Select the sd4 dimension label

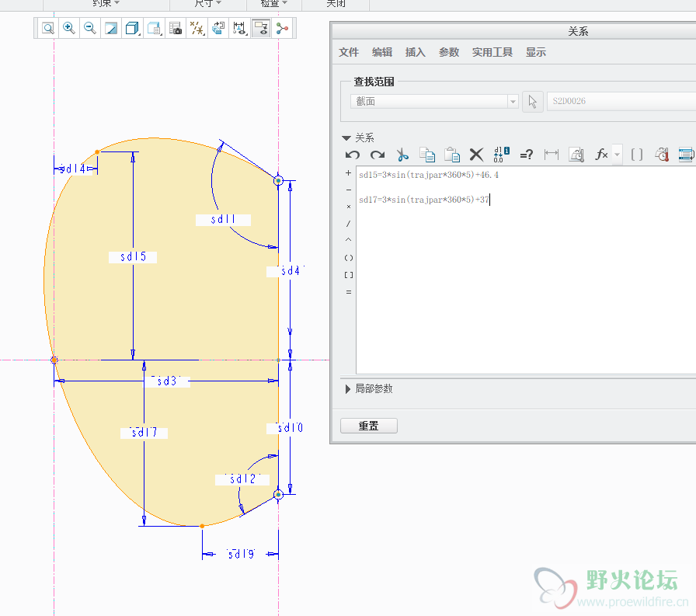[291, 271]
